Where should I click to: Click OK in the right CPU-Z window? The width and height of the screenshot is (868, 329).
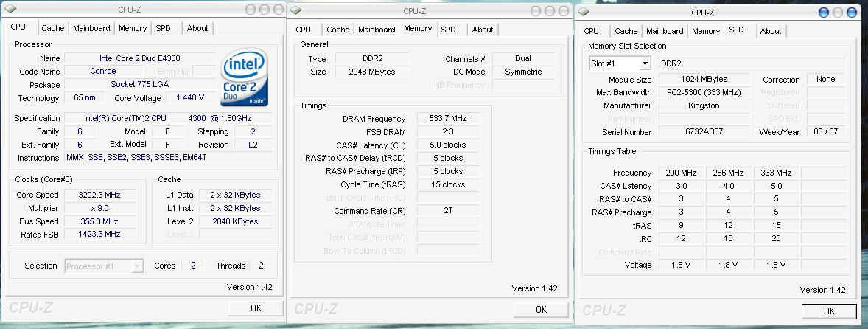tap(829, 311)
